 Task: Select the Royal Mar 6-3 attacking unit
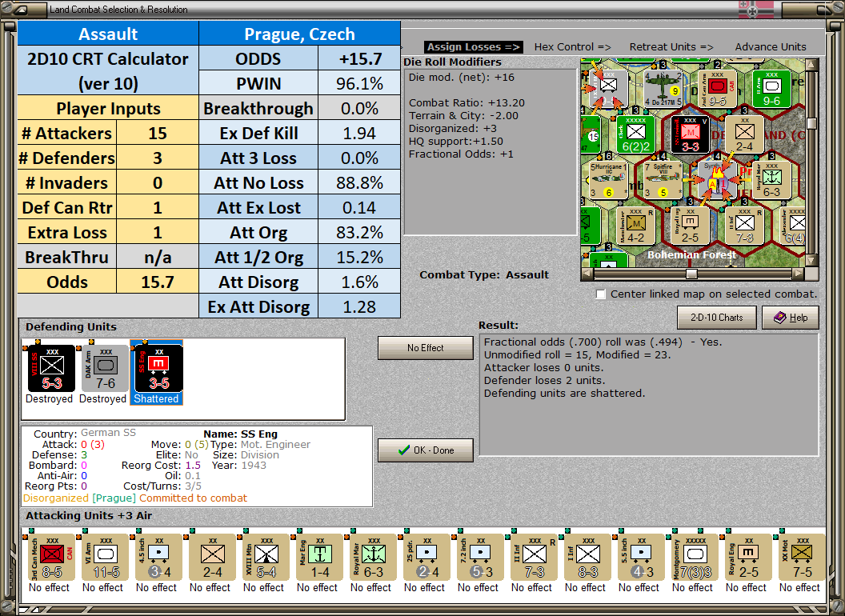373,558
